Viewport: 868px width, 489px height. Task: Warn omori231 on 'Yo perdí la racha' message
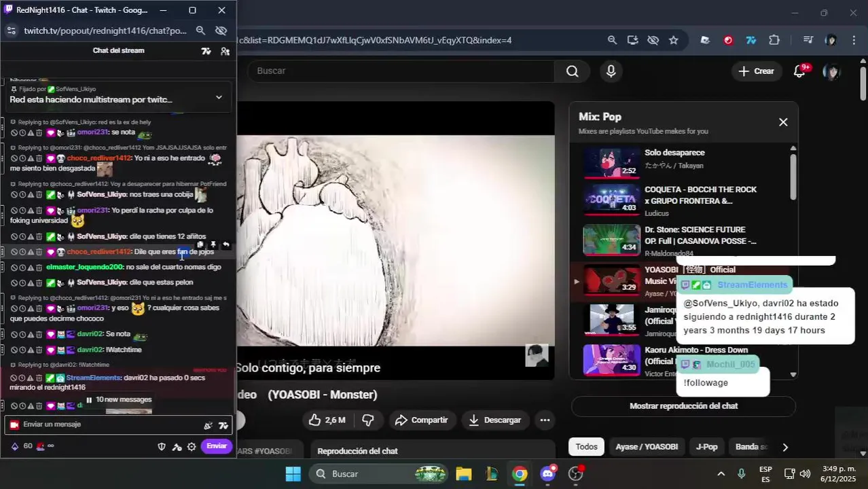(31, 211)
